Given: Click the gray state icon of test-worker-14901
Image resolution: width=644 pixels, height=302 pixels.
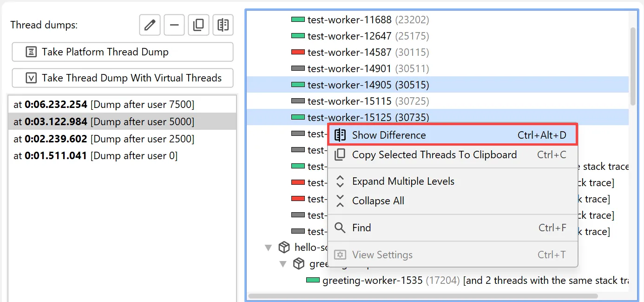Looking at the screenshot, I should coord(298,68).
